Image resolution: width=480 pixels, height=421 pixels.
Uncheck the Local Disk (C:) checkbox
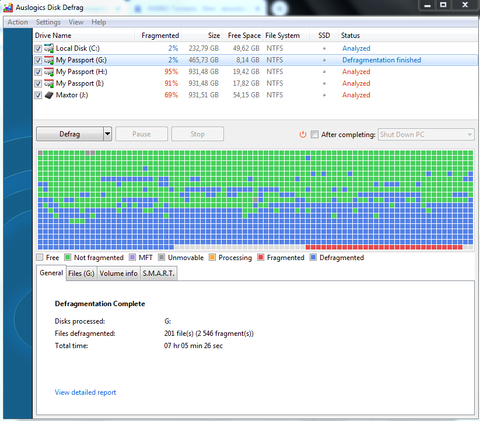pyautogui.click(x=38, y=49)
